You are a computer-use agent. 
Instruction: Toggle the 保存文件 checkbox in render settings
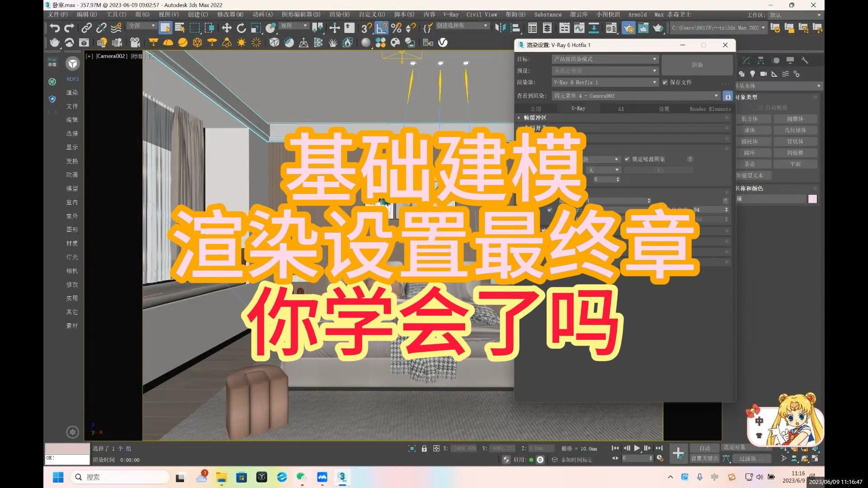[x=665, y=82]
